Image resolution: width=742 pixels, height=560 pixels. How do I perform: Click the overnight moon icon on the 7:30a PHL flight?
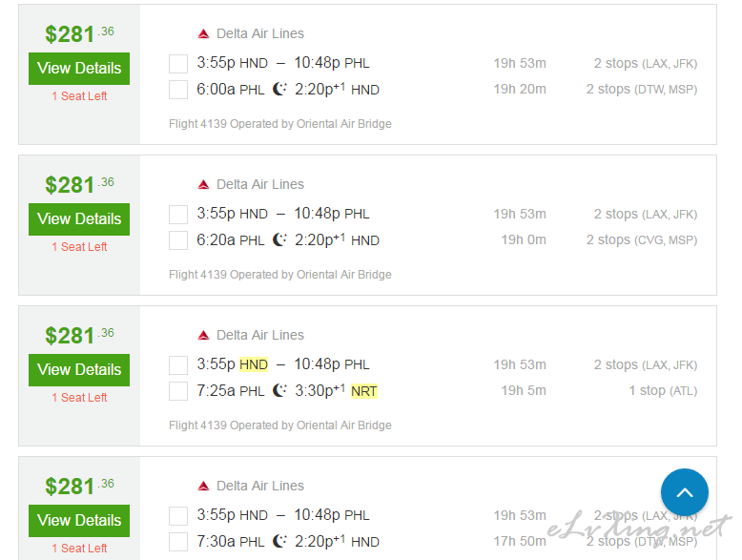coord(279,541)
